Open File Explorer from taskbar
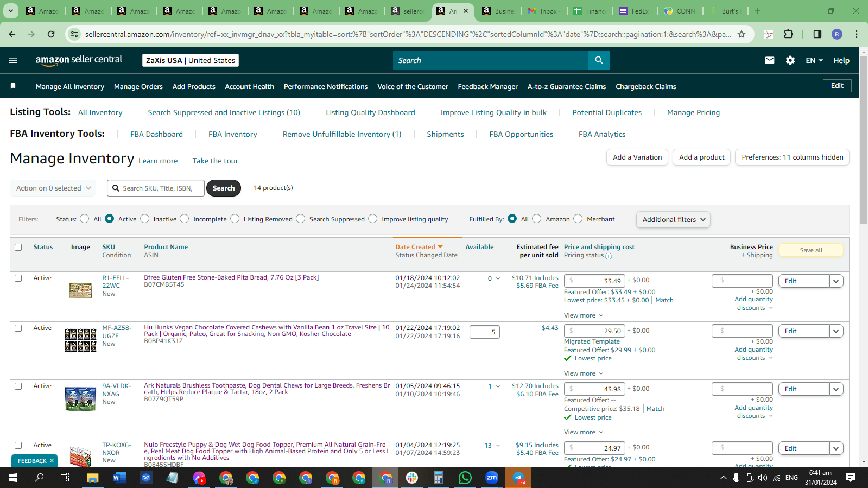The height and width of the screenshot is (488, 868). tap(92, 478)
